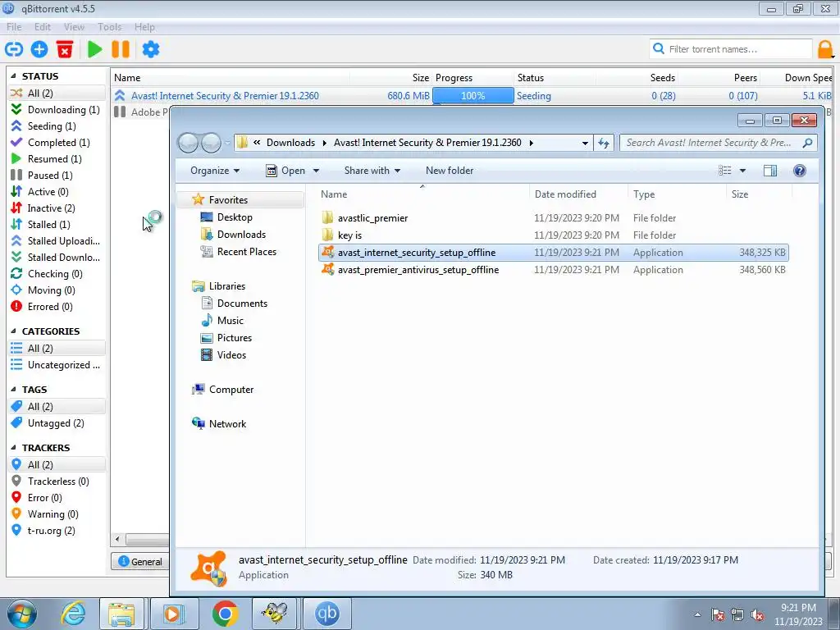The width and height of the screenshot is (840, 630).
Task: Expand the Open button dropdown arrow
Action: point(316,171)
